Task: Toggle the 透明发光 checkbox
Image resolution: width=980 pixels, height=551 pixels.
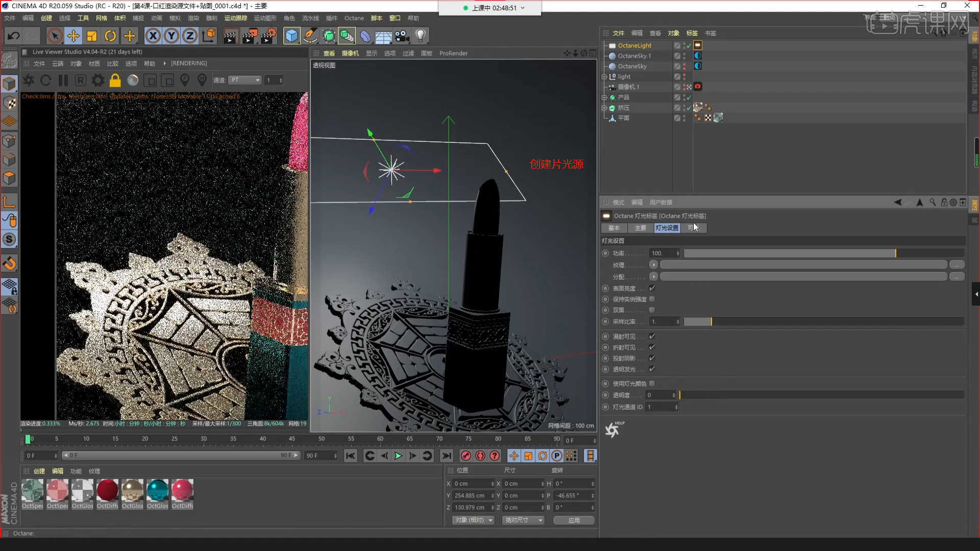Action: tap(652, 369)
